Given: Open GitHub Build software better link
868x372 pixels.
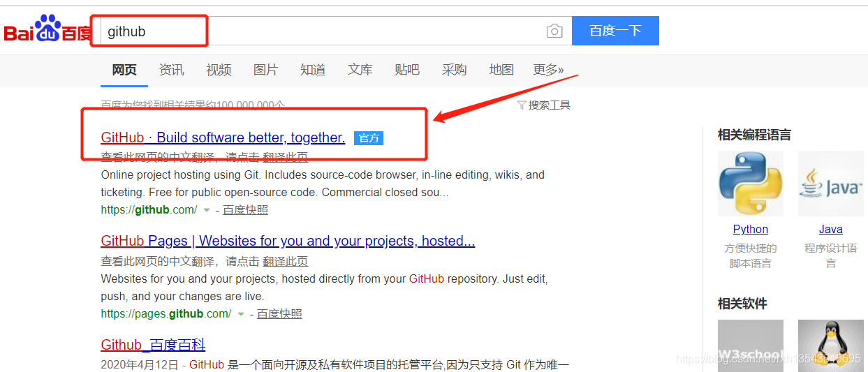Looking at the screenshot, I should (x=223, y=137).
